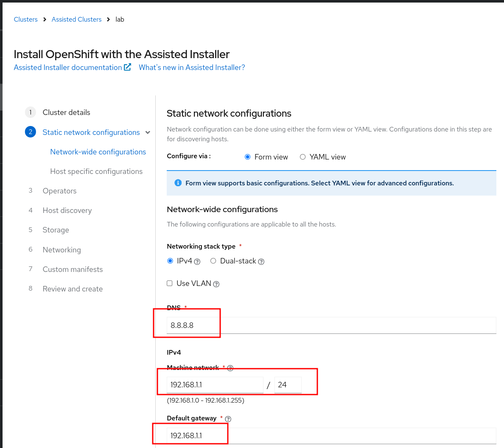
Task: Open the IPv4 help icon
Action: [x=197, y=262]
